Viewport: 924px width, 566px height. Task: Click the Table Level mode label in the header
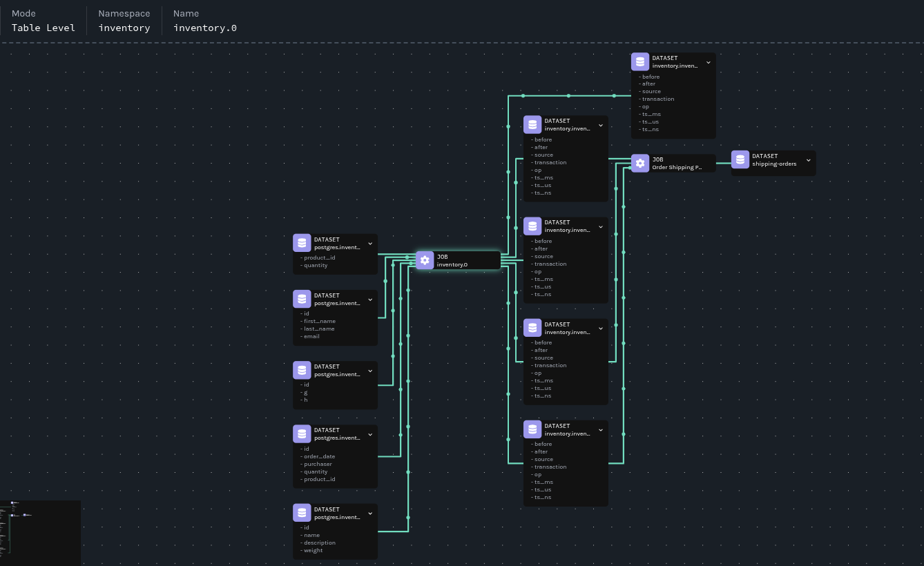point(43,28)
